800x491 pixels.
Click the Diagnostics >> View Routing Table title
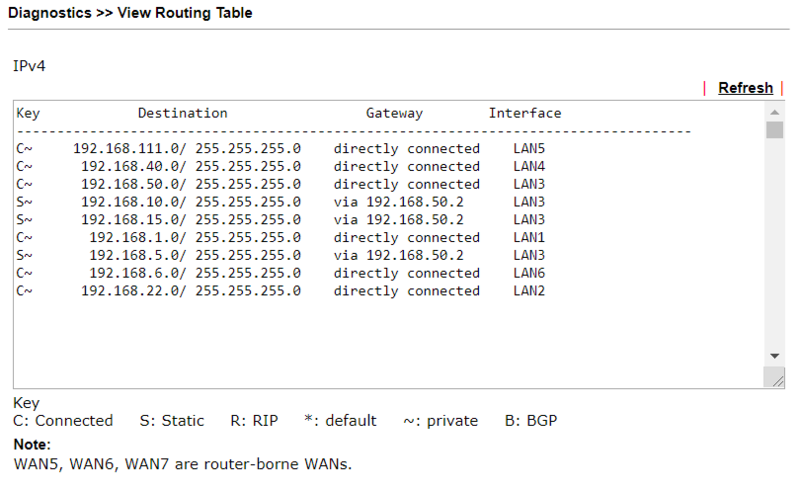[130, 13]
